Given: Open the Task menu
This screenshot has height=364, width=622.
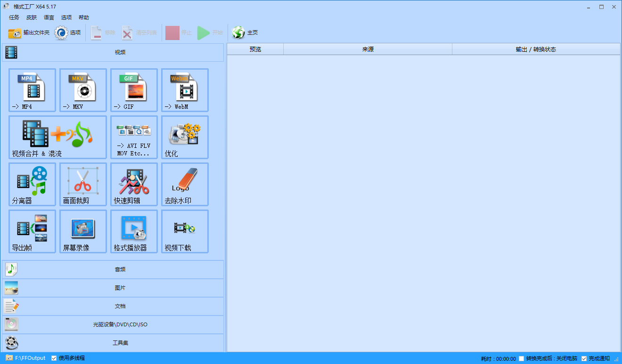Looking at the screenshot, I should tap(14, 17).
